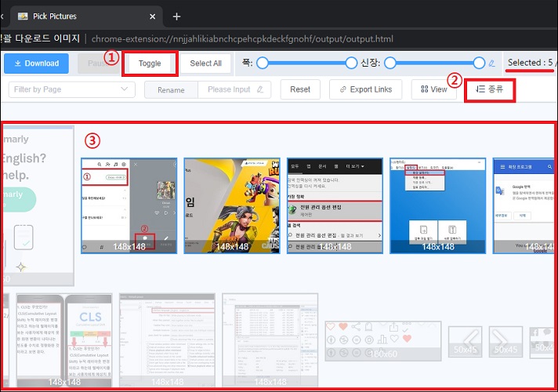Click the right handle of the 신장 slider
558x392 pixels.
click(479, 63)
